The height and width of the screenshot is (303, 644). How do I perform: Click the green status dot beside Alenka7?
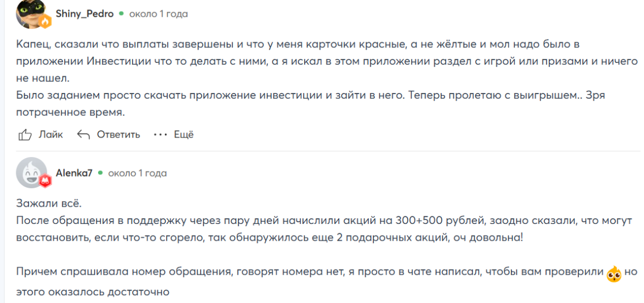coord(100,173)
